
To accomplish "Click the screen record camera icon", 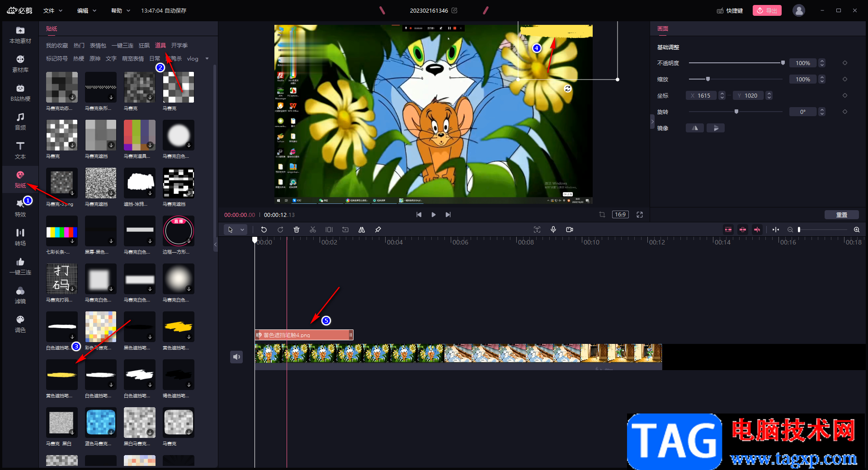I will tap(570, 230).
